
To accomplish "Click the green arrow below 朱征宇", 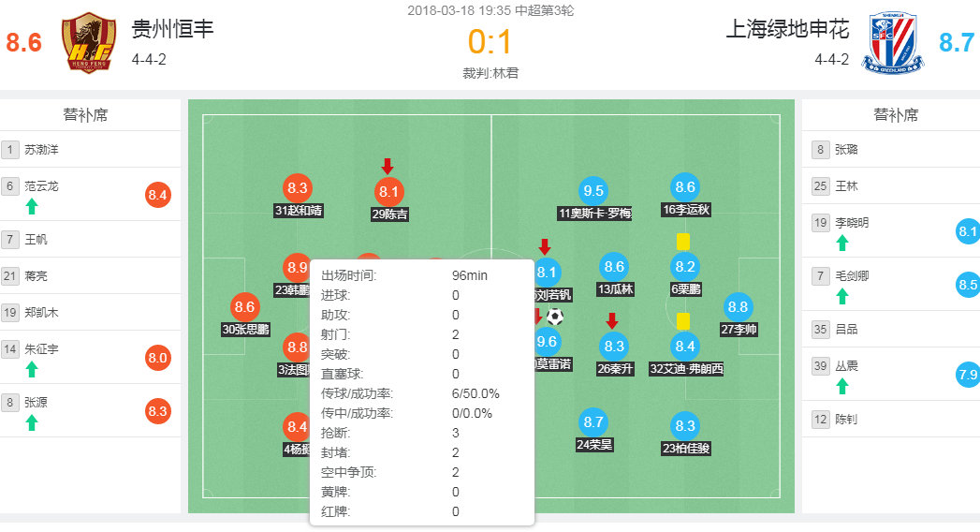I will pyautogui.click(x=32, y=369).
